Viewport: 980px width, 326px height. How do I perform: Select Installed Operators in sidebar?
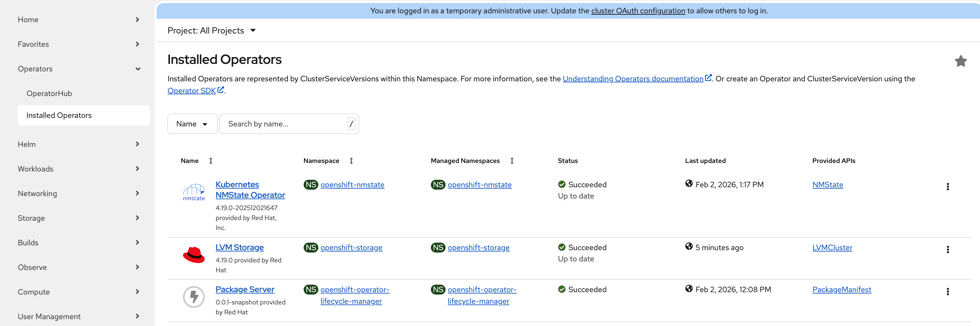click(x=84, y=115)
